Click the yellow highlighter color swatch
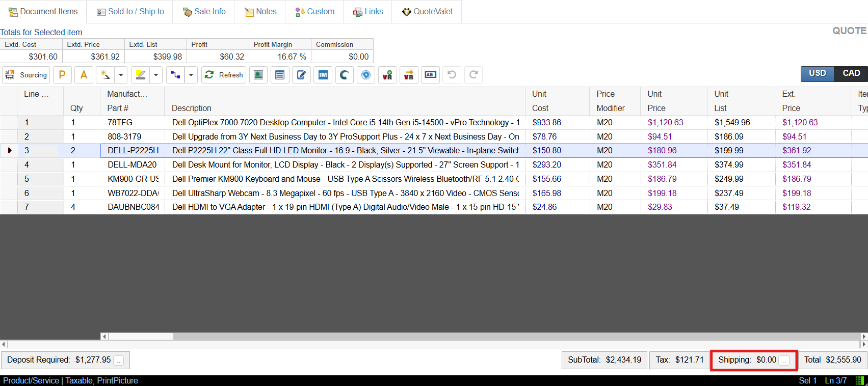868x386 pixels. 140,75
